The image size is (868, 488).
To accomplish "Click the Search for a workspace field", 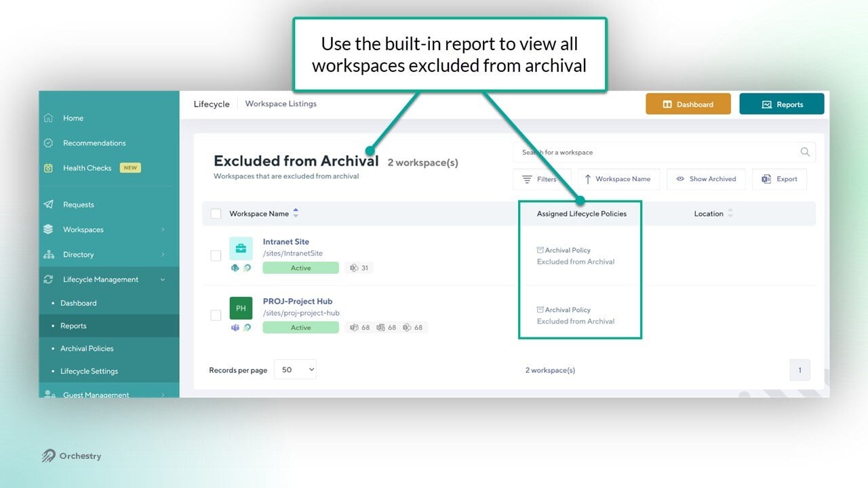I will click(664, 152).
